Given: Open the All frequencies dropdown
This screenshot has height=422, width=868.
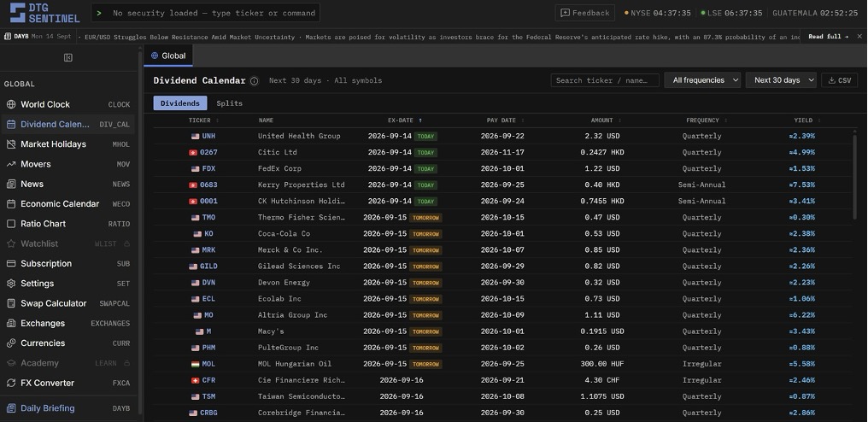Looking at the screenshot, I should pos(702,80).
